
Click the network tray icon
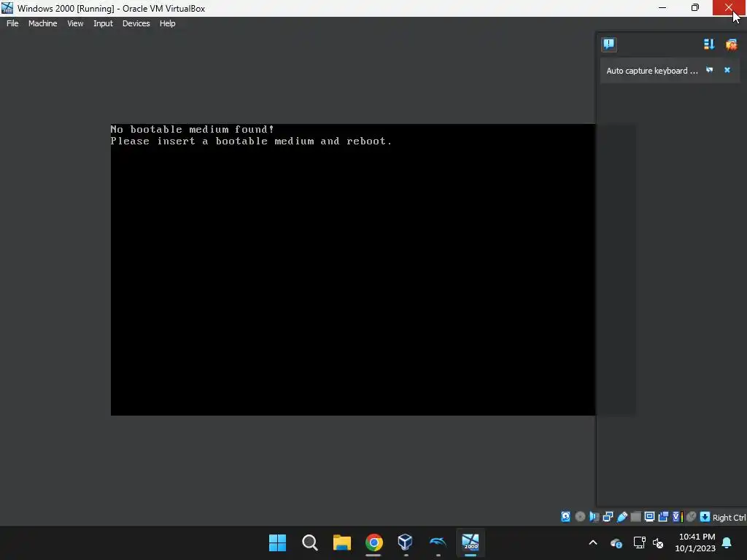[639, 542]
